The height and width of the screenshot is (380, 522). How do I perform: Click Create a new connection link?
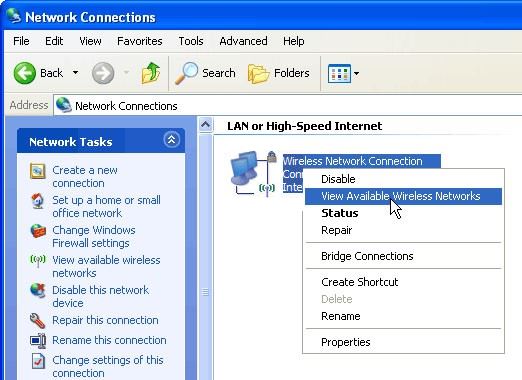point(85,176)
